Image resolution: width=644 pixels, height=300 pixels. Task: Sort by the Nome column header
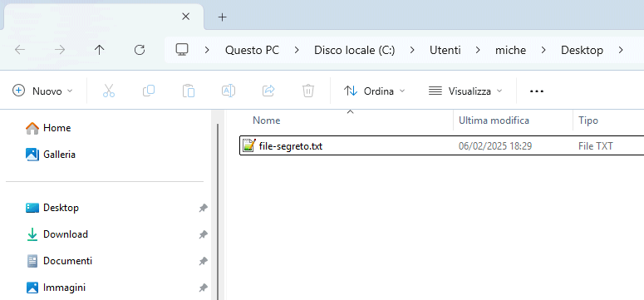click(x=267, y=120)
